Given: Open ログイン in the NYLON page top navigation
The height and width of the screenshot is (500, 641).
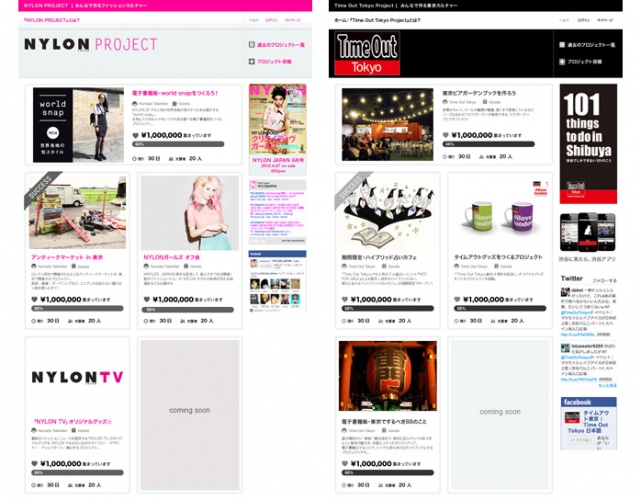Looking at the screenshot, I should (271, 20).
